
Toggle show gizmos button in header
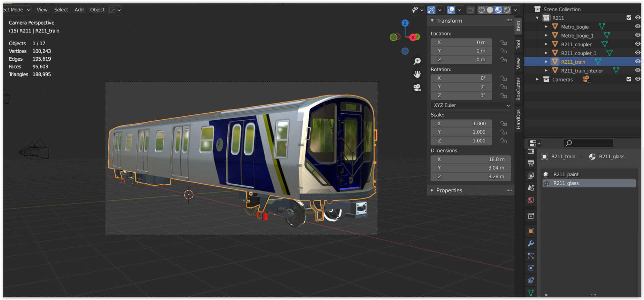[431, 10]
